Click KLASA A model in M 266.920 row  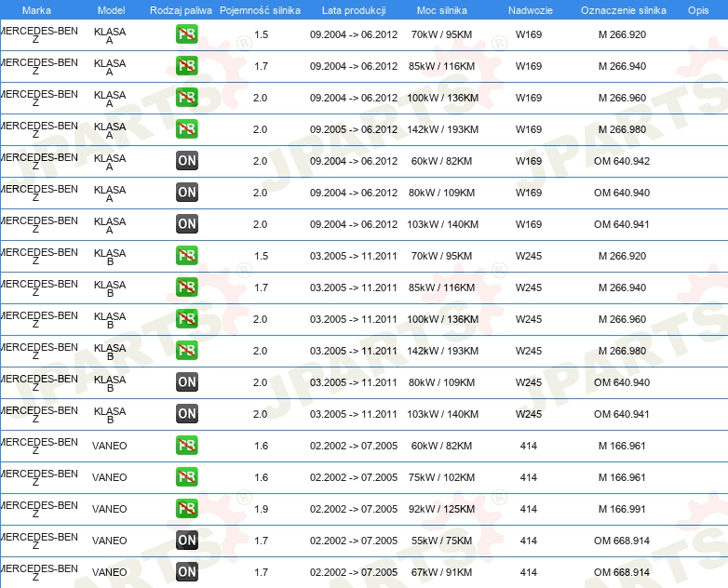pos(110,35)
